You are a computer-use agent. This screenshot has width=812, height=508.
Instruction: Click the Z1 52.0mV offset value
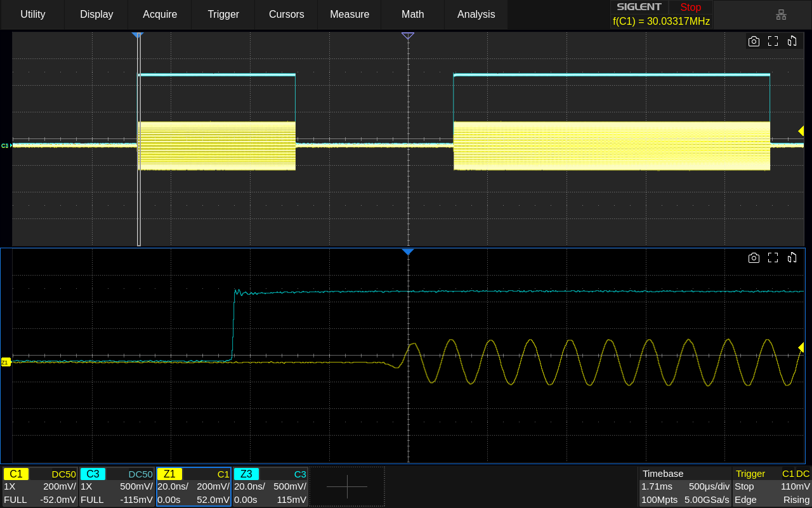[213, 500]
